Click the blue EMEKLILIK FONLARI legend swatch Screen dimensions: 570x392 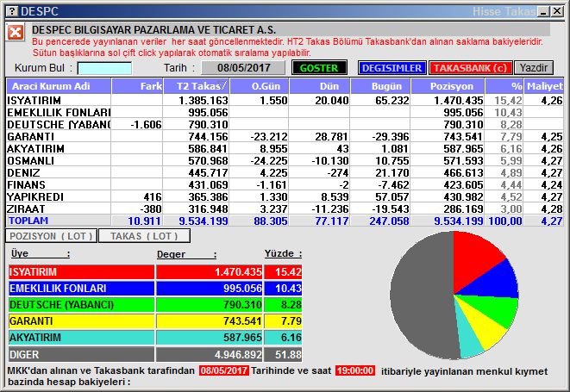click(x=81, y=288)
